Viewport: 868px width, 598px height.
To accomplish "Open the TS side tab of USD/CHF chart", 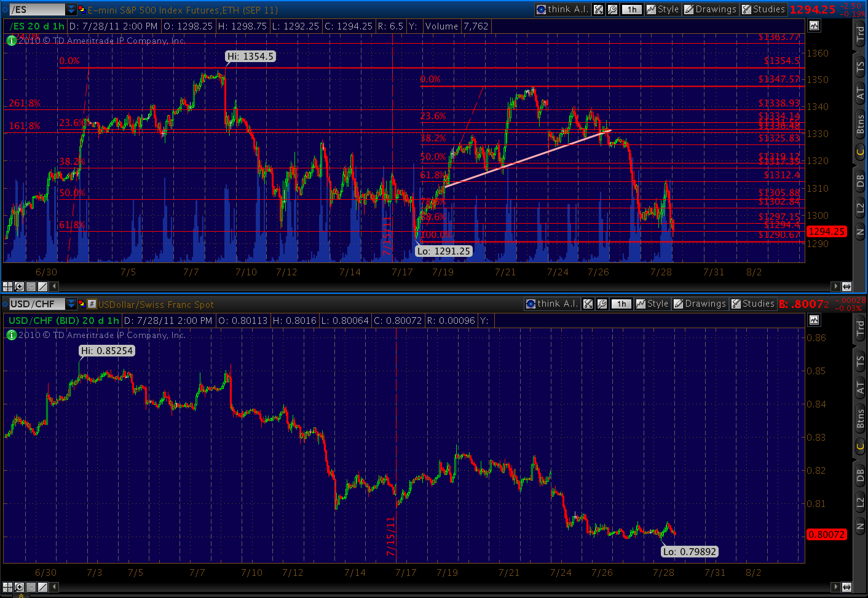I will point(861,362).
